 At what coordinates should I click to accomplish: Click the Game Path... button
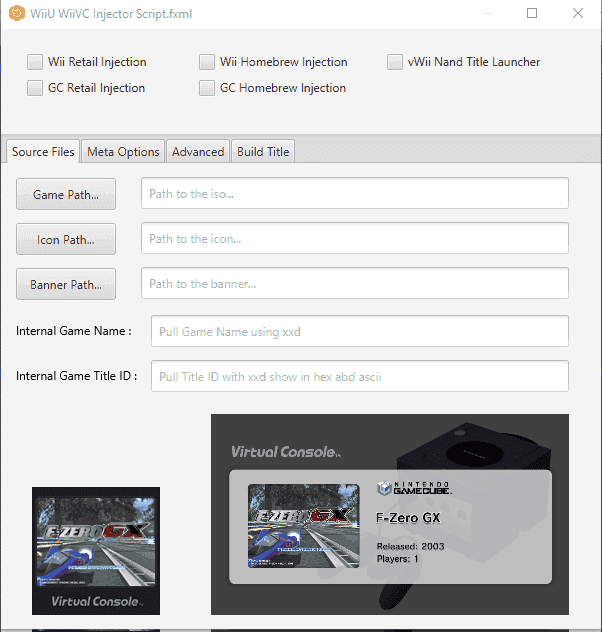66,194
